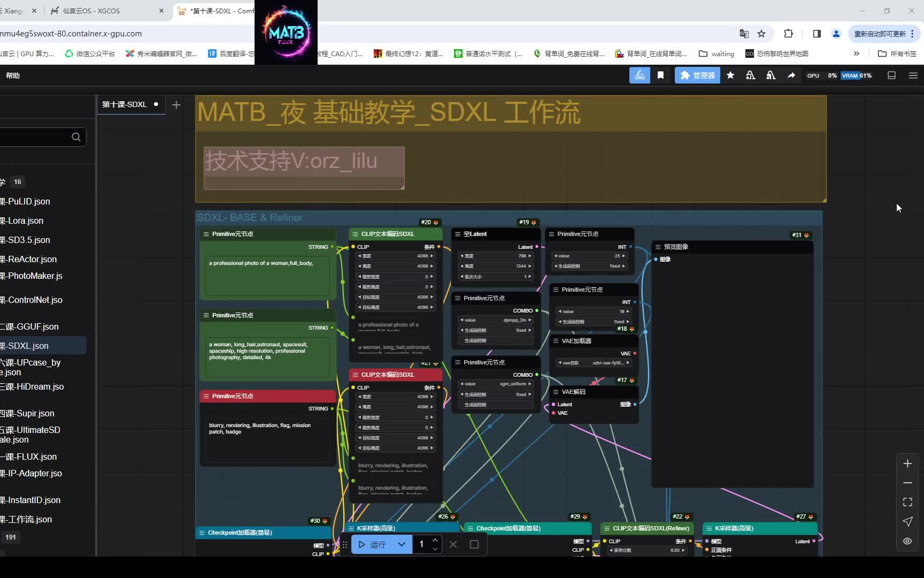The height and width of the screenshot is (578, 924).
Task: Click the VRAM 61% usage indicator
Action: (857, 75)
